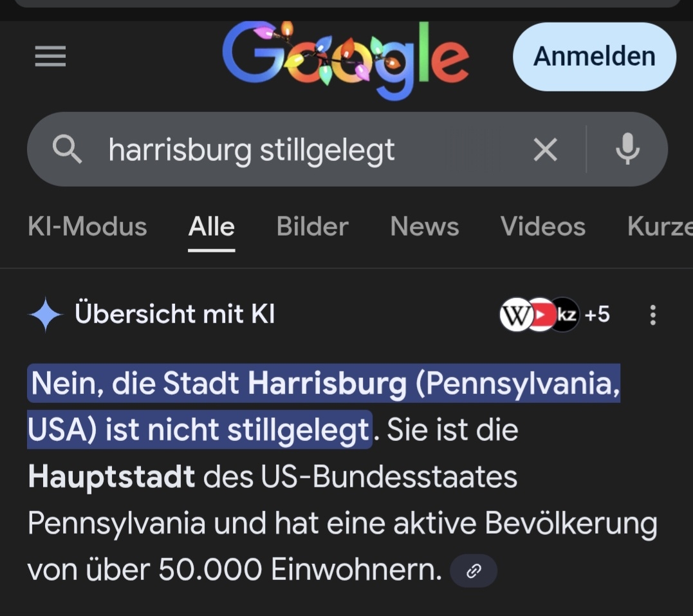Open the hamburger main menu
Screen dimensions: 693x616
(50, 57)
